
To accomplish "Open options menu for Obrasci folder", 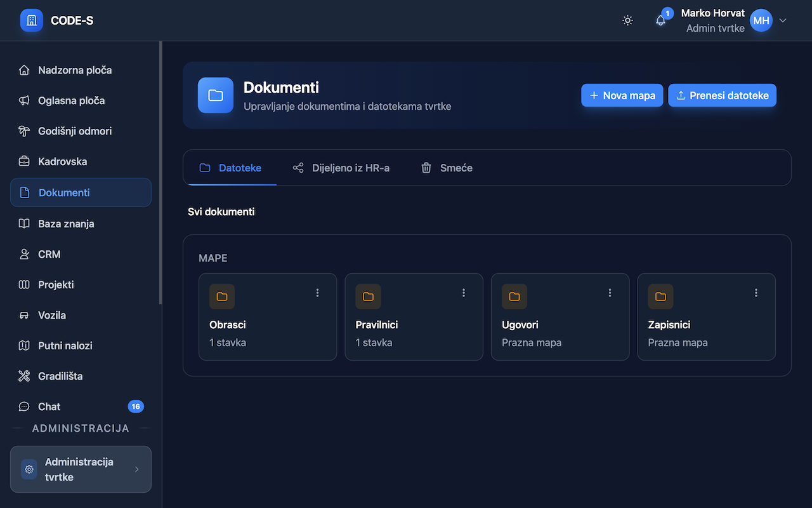I will (x=318, y=293).
